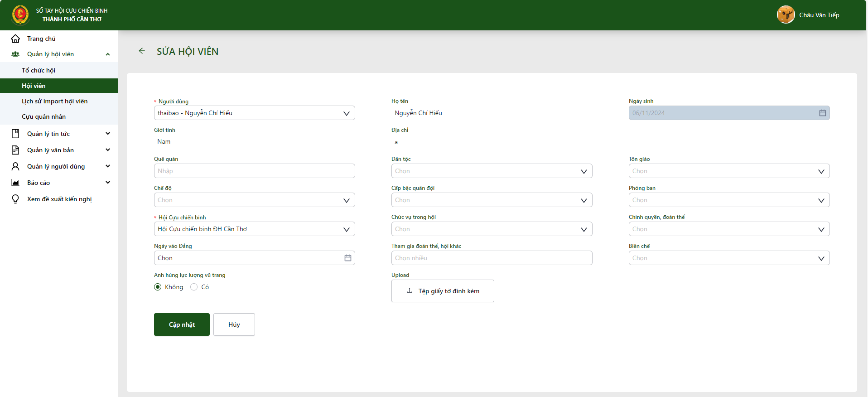This screenshot has width=868, height=397.
Task: Select the Không radio option
Action: (158, 287)
